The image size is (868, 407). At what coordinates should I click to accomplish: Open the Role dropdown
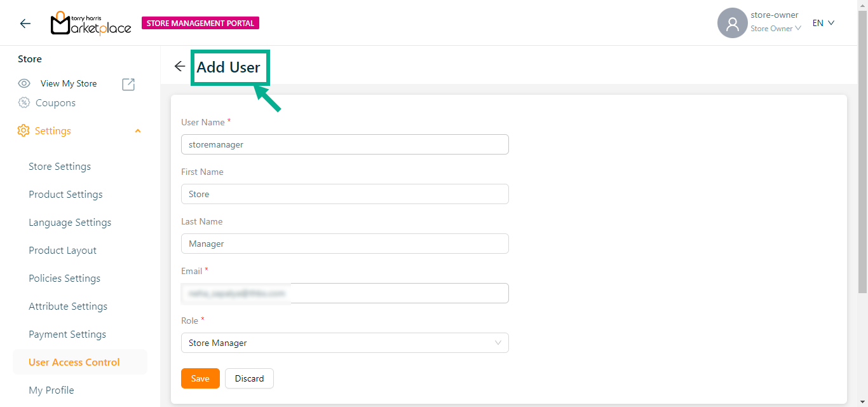click(x=344, y=343)
